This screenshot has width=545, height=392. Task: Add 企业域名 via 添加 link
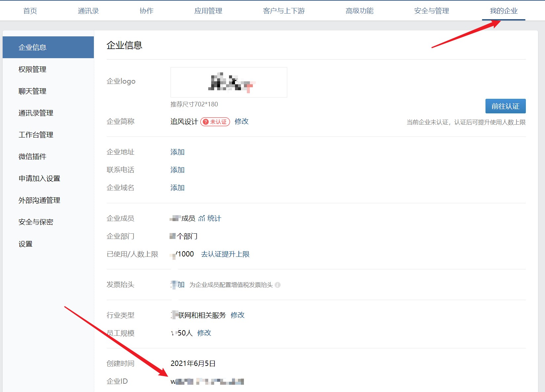coord(177,188)
